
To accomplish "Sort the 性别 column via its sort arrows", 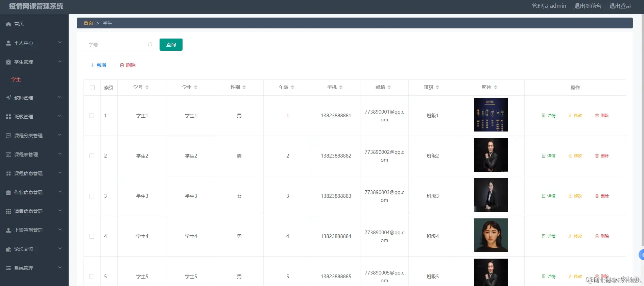I will (244, 87).
